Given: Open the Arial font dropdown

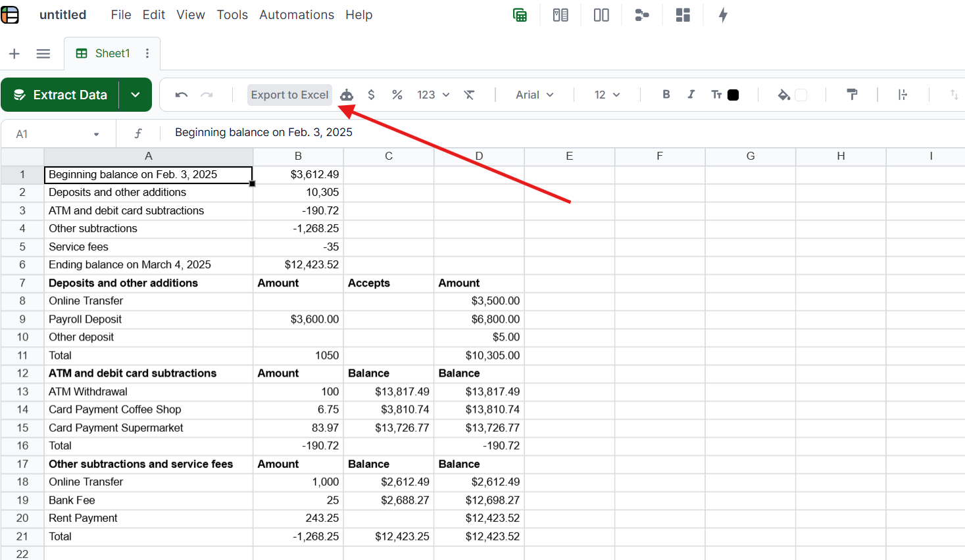Looking at the screenshot, I should click(534, 95).
